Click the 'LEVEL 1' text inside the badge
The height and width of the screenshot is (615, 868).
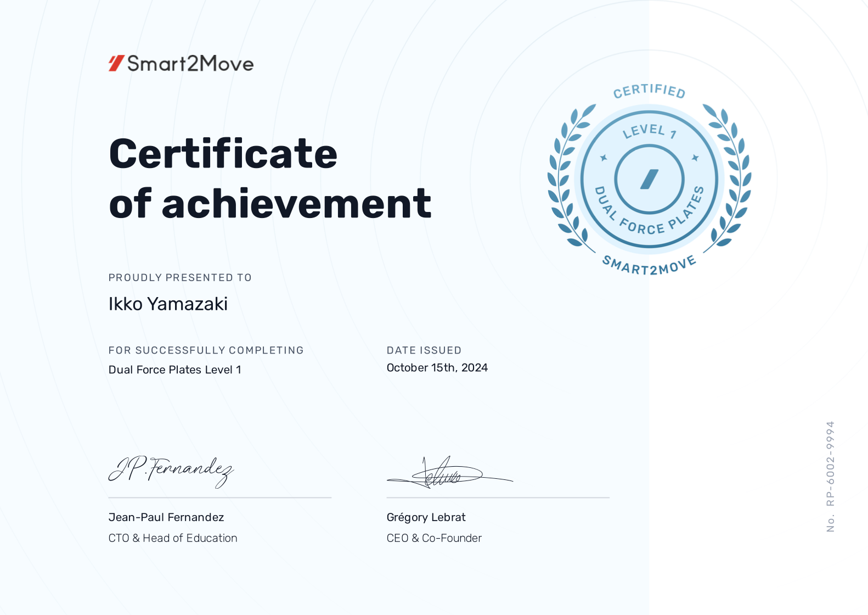click(649, 131)
